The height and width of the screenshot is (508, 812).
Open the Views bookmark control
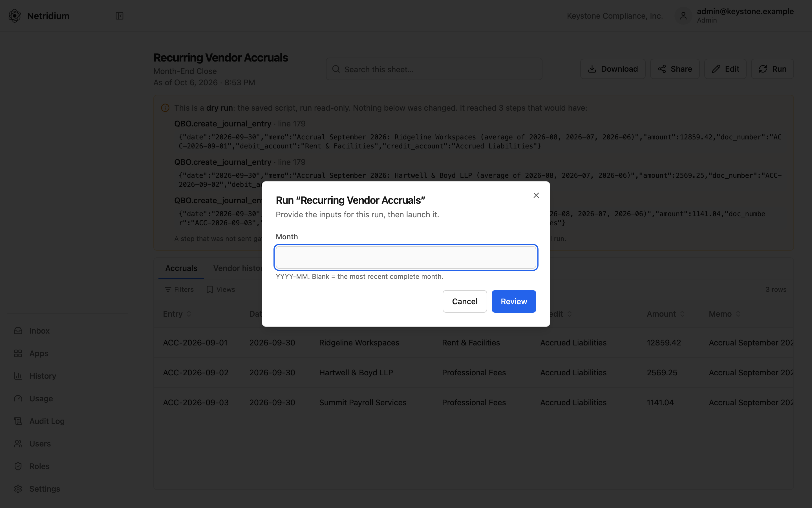(221, 289)
